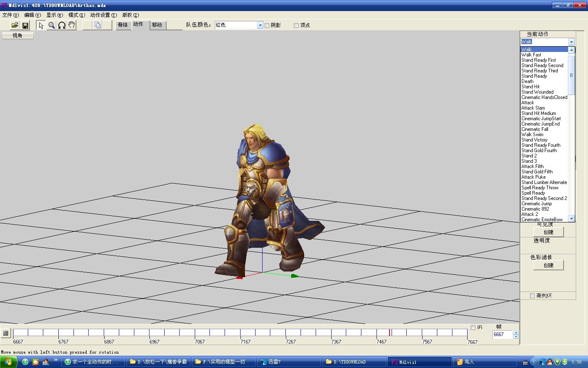Toggle the IFI checkbox
Image resolution: width=588 pixels, height=368 pixels.
(x=473, y=328)
